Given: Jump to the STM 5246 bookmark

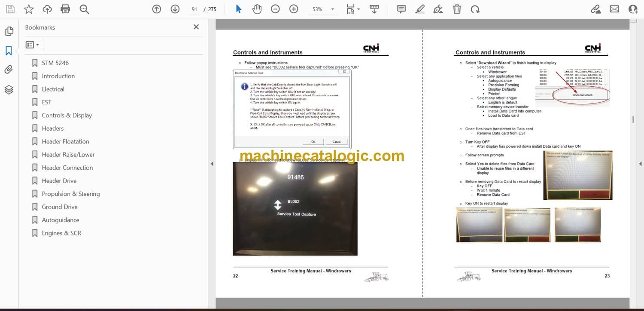Looking at the screenshot, I should 55,63.
